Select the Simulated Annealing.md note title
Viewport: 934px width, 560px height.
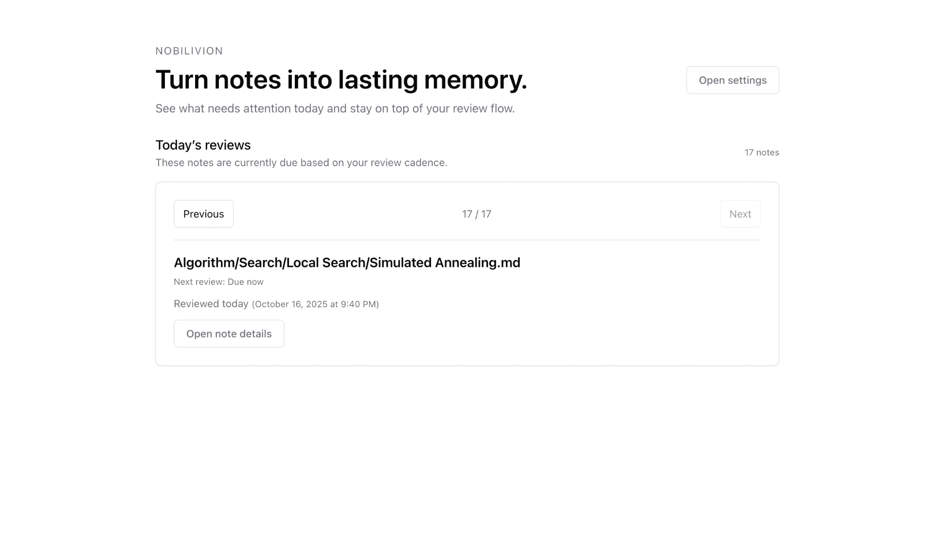coord(347,262)
